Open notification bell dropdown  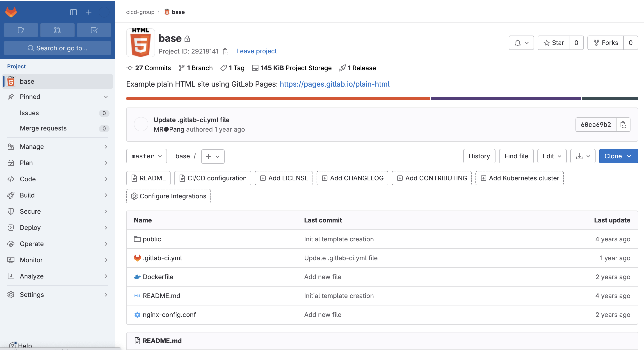(x=521, y=43)
